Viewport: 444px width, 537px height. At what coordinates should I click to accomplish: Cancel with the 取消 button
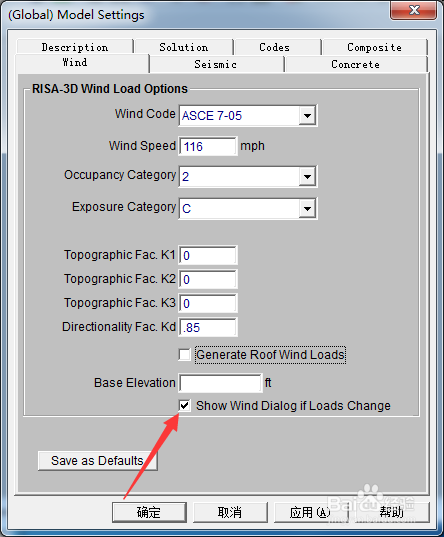[230, 512]
